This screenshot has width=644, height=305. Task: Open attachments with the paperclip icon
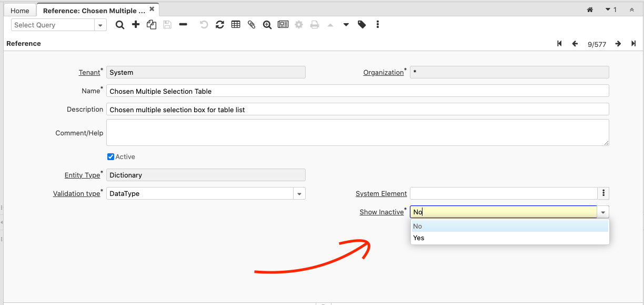click(x=251, y=25)
